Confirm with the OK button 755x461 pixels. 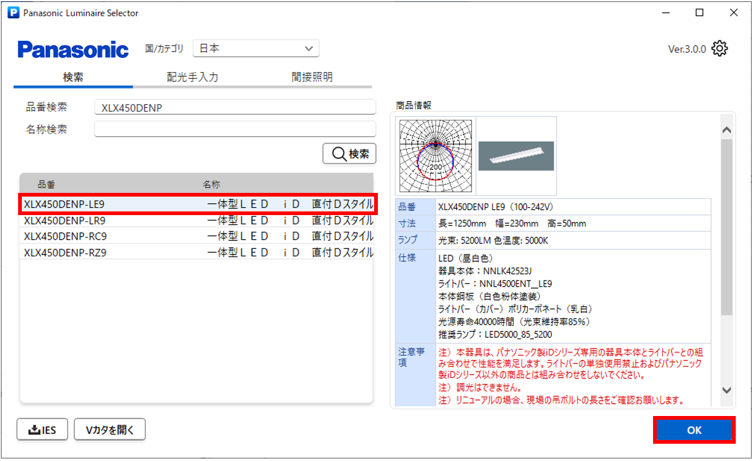[x=694, y=430]
